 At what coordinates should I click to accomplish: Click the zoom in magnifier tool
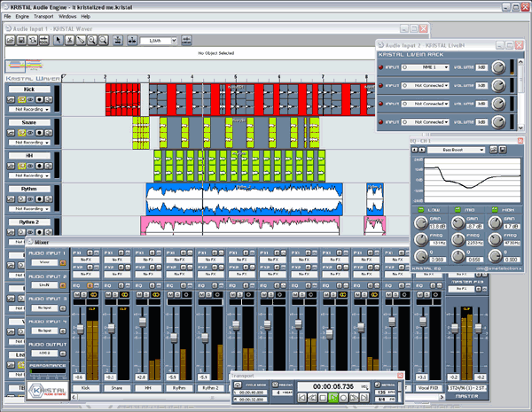[92, 41]
